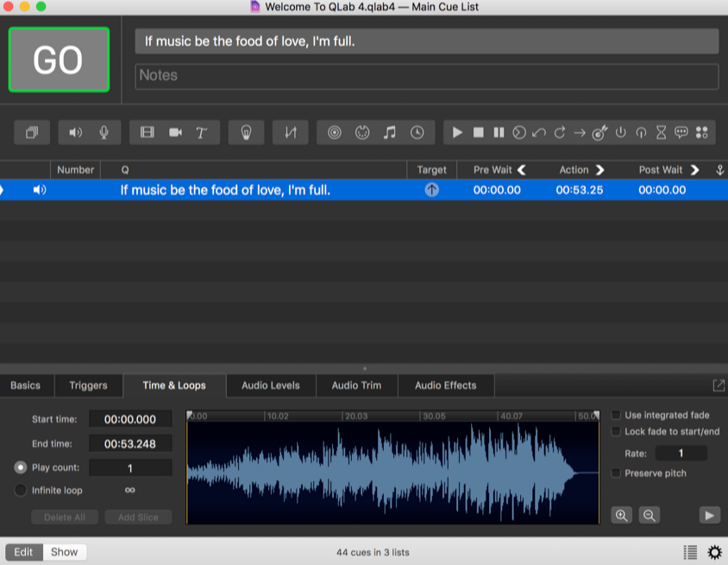Add a Reset cue
Screen dimensions: 728x565
tap(539, 133)
